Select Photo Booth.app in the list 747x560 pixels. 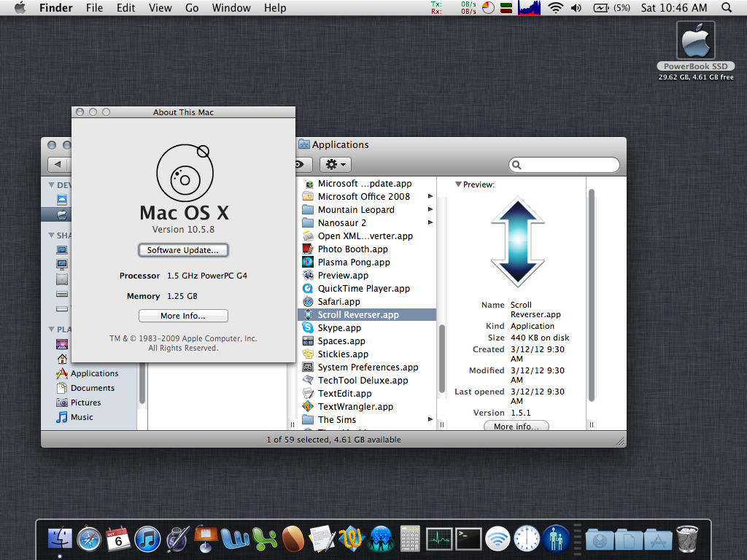click(367, 249)
